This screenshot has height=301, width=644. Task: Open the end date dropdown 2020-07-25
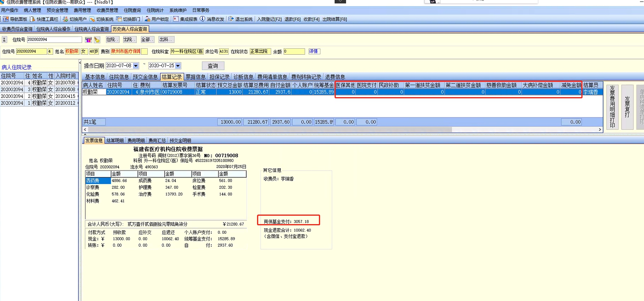click(x=178, y=66)
